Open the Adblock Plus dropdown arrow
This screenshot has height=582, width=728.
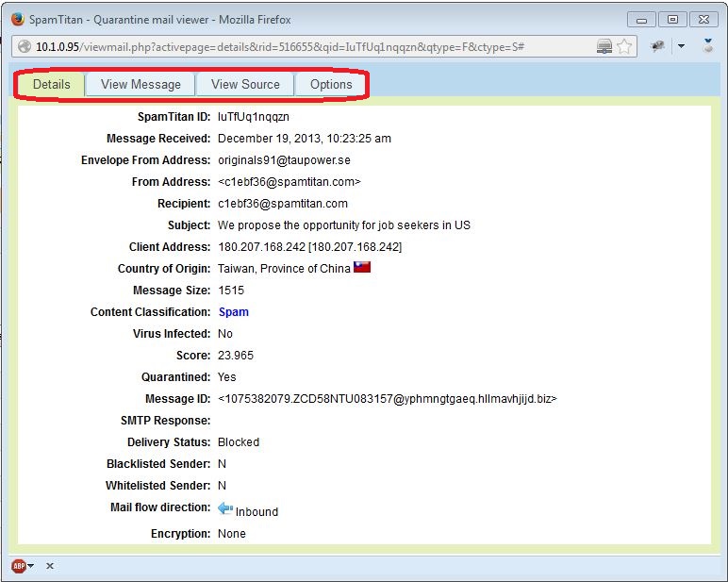(30, 566)
